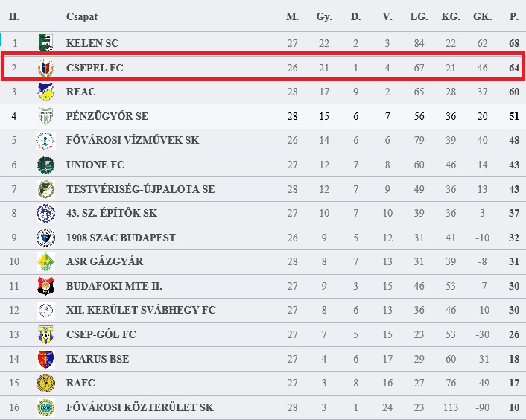Click the 43. SZ. Építők SK name

[x=111, y=213]
